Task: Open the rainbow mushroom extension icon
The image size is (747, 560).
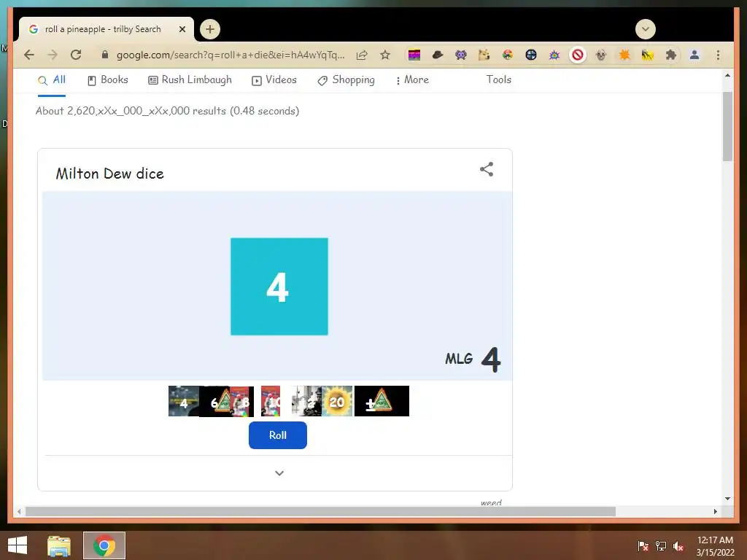Action: [x=508, y=55]
